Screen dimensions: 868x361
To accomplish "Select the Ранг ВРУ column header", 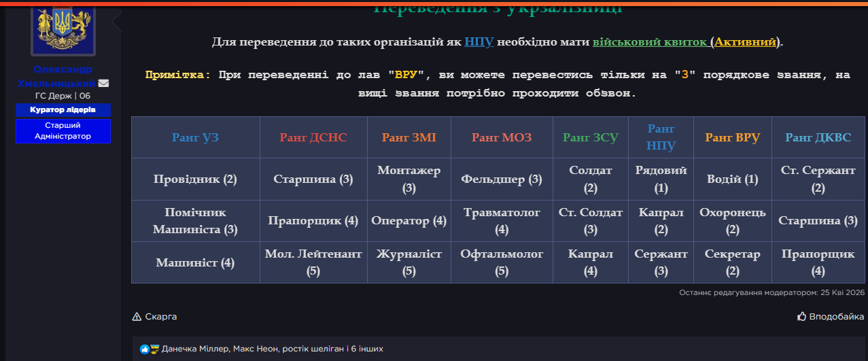I will (733, 137).
